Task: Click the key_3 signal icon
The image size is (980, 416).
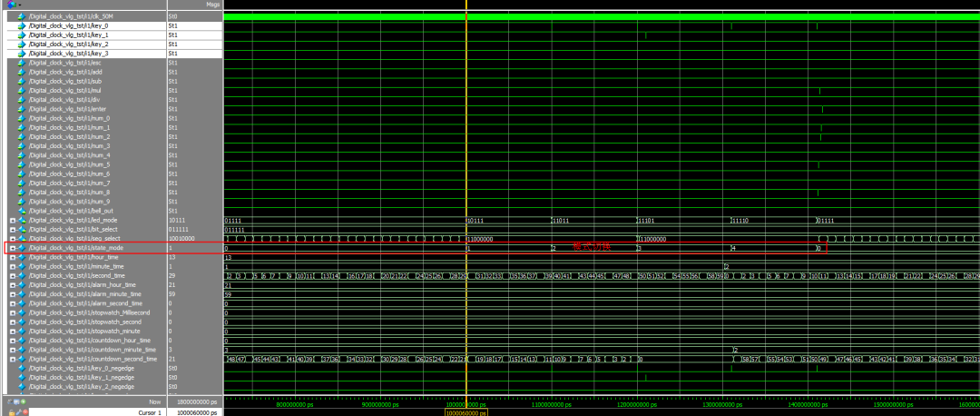Action: (22, 54)
